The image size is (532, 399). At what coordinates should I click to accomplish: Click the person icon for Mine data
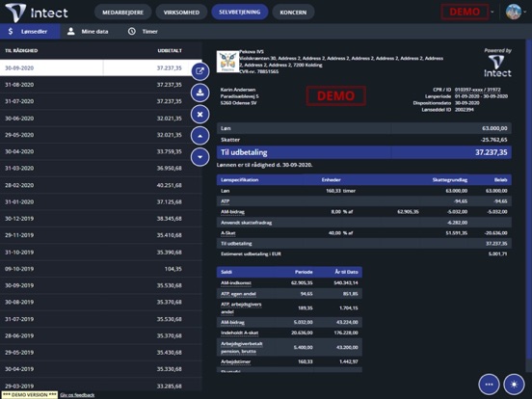pos(70,31)
